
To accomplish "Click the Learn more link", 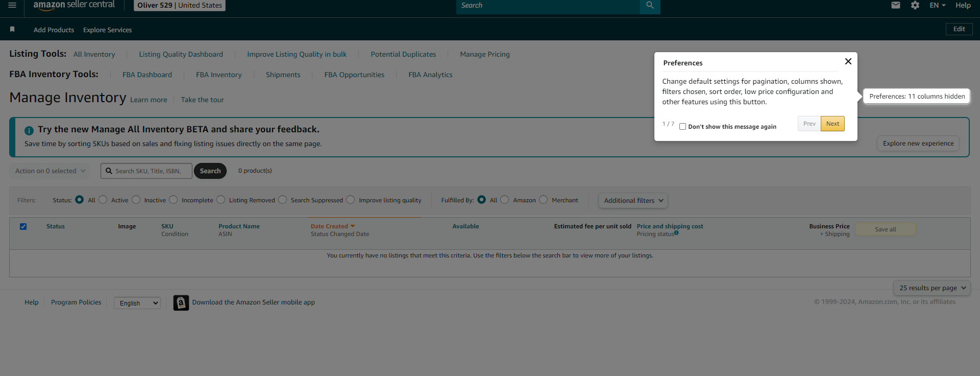I will tap(149, 100).
